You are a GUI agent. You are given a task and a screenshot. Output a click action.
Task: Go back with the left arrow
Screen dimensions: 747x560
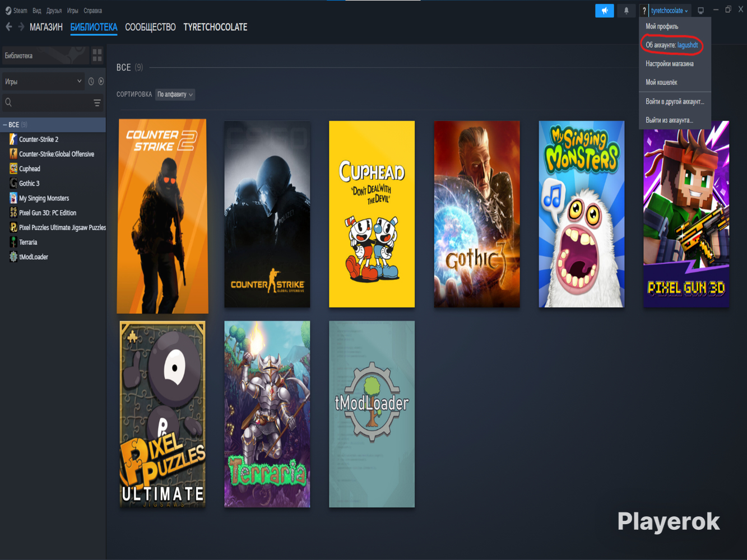[x=8, y=27]
